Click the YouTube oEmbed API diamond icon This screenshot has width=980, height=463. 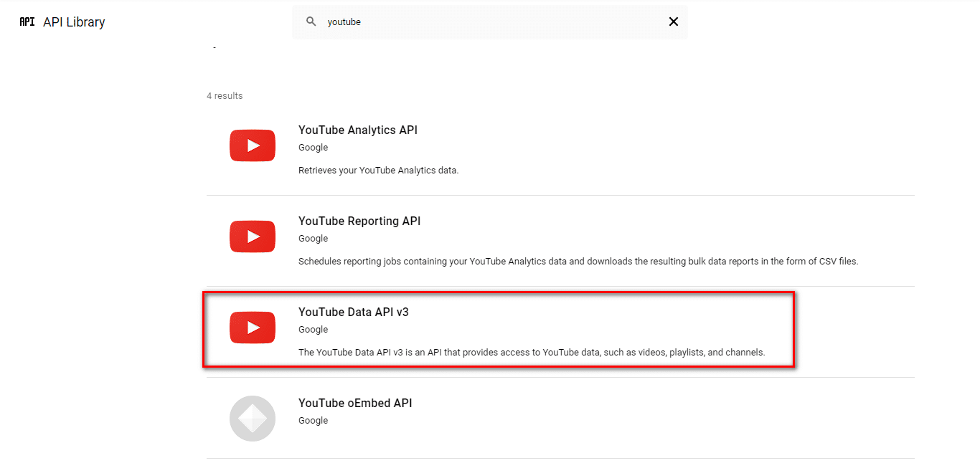pyautogui.click(x=252, y=418)
